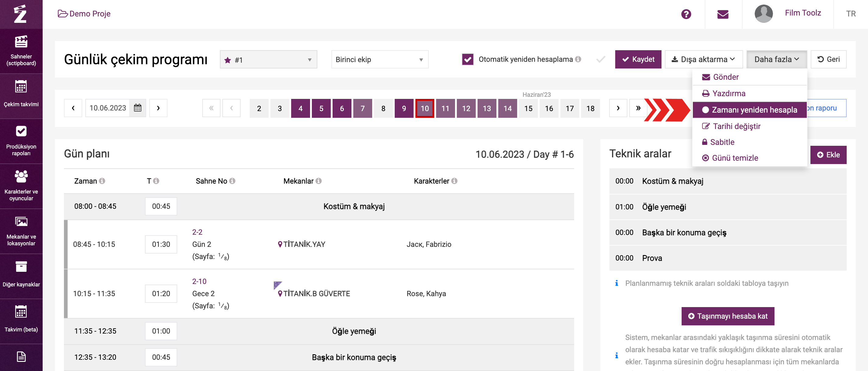Select shooting day 14 in day strip
The image size is (868, 371).
coord(507,108)
